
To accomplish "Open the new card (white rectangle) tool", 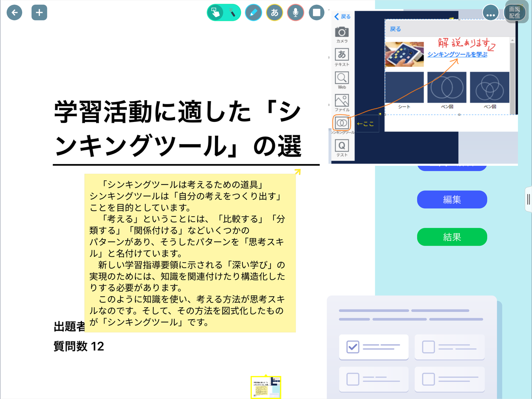I will pyautogui.click(x=316, y=12).
